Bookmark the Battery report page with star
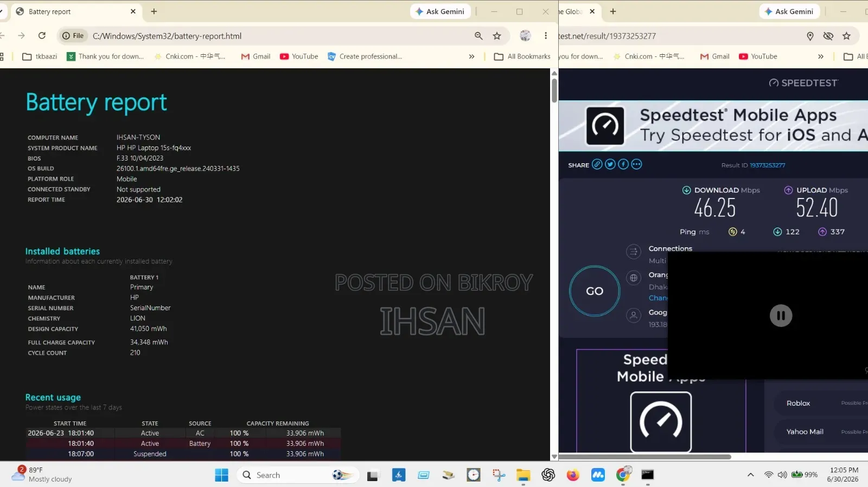The image size is (868, 487). [497, 36]
